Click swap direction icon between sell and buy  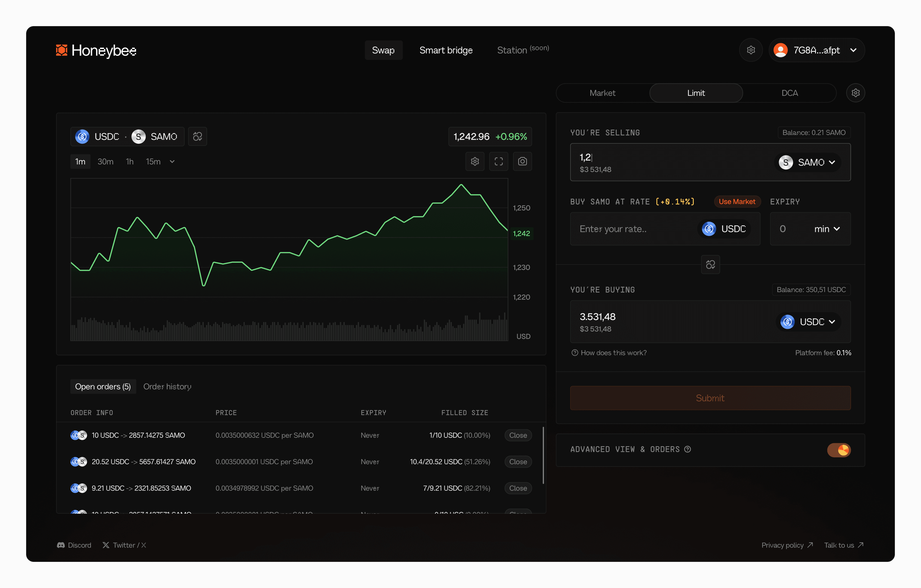pyautogui.click(x=710, y=265)
